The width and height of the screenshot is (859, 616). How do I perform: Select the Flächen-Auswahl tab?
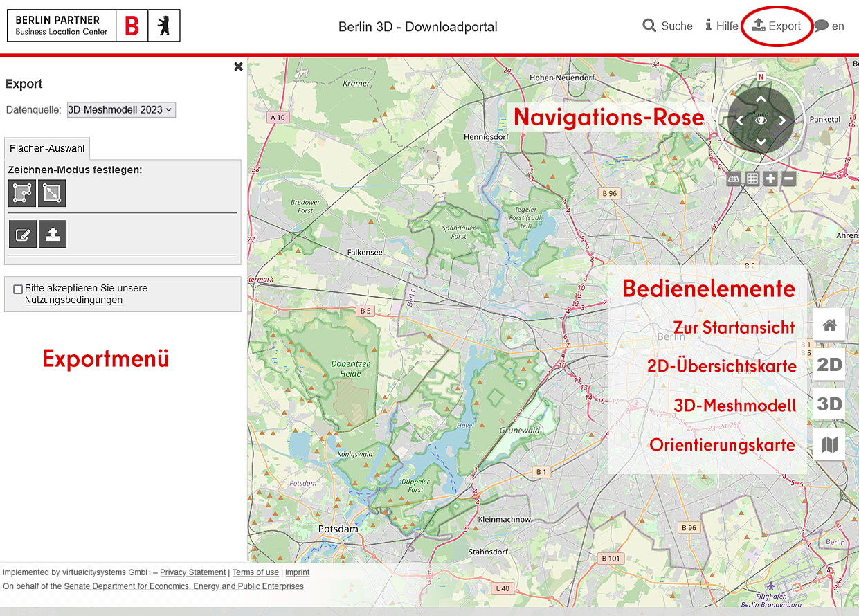coord(47,149)
